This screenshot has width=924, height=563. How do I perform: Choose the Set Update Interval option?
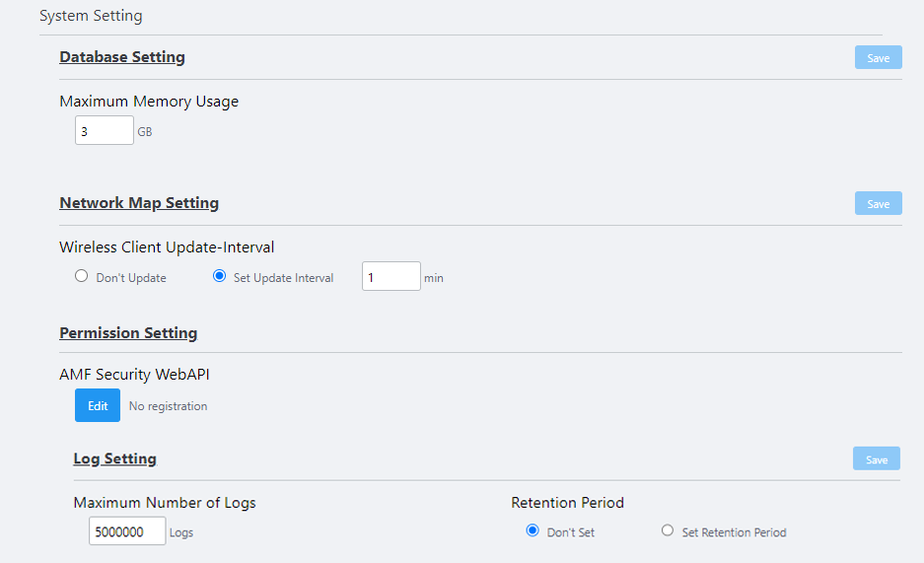220,277
